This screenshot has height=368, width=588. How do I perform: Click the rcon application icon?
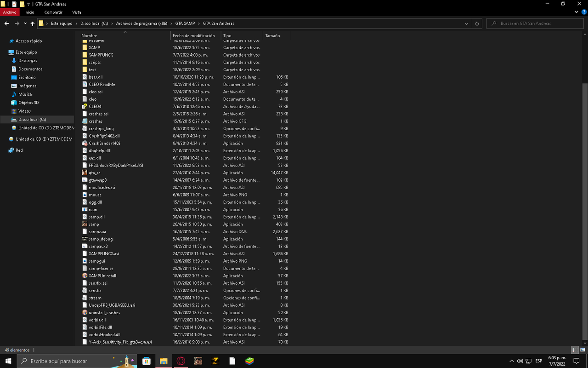[85, 209]
